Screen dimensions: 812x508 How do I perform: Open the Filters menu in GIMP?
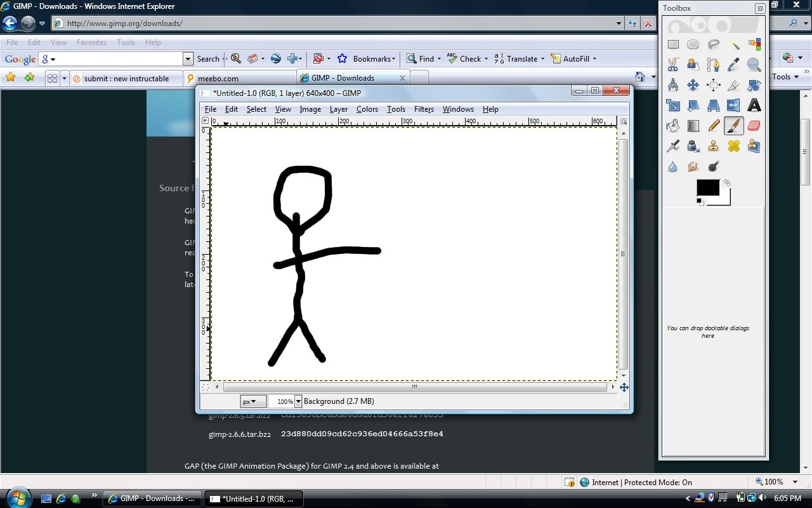423,109
